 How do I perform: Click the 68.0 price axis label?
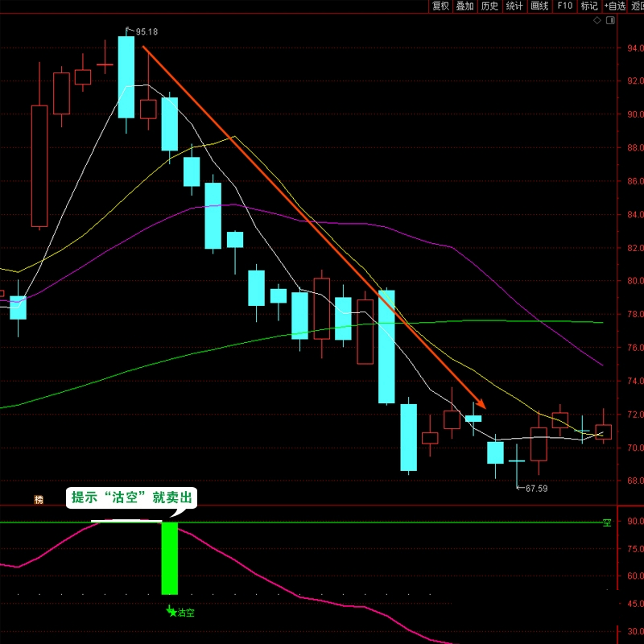click(x=635, y=481)
